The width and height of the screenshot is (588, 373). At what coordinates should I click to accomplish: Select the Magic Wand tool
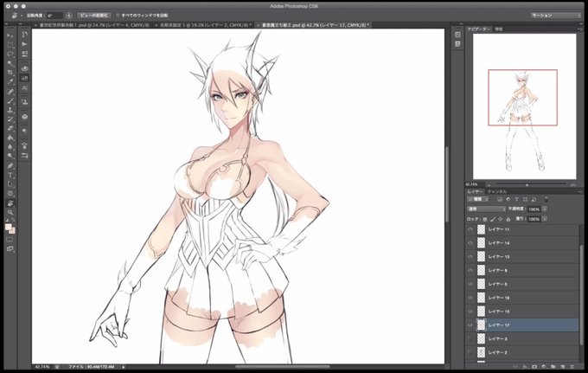[x=10, y=63]
